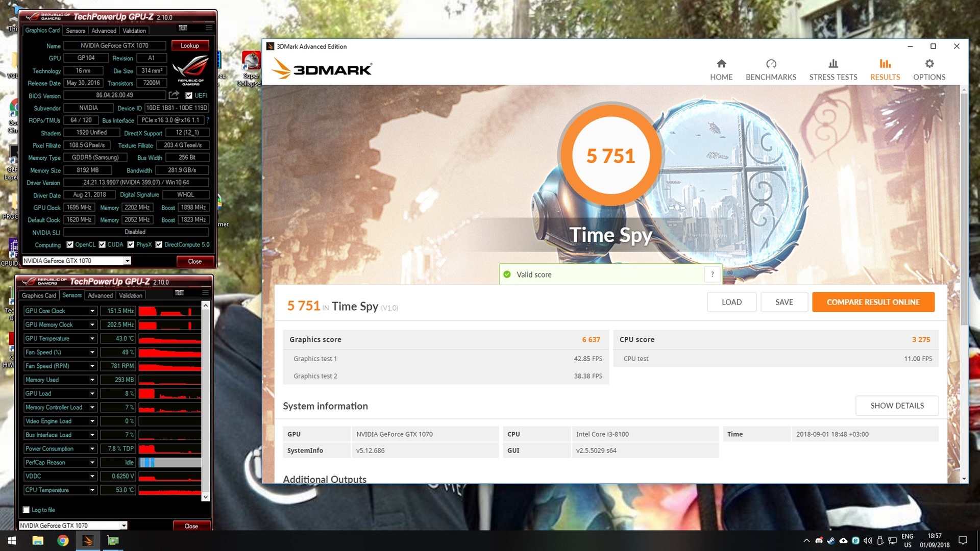
Task: Select the GPU-Z taskbar icon
Action: (113, 540)
